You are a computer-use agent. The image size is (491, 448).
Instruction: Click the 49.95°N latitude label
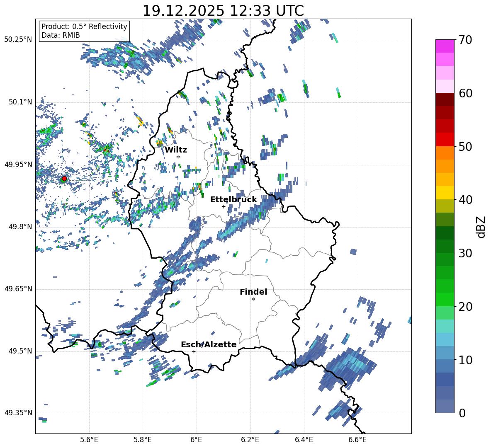pos(18,164)
